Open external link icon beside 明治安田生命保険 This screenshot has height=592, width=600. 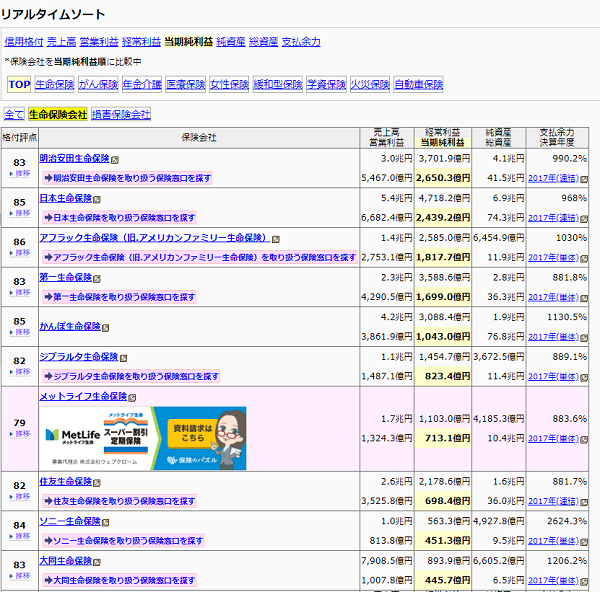pyautogui.click(x=115, y=160)
